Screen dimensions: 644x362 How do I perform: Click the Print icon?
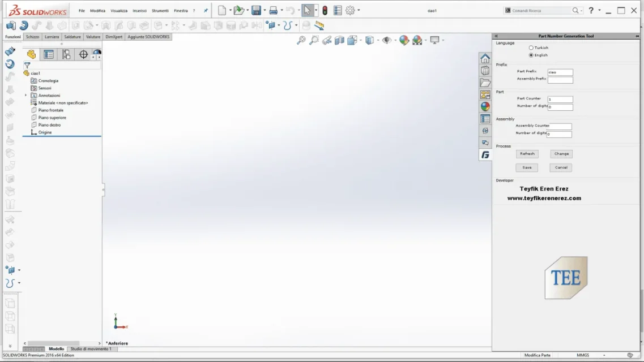[x=273, y=11]
